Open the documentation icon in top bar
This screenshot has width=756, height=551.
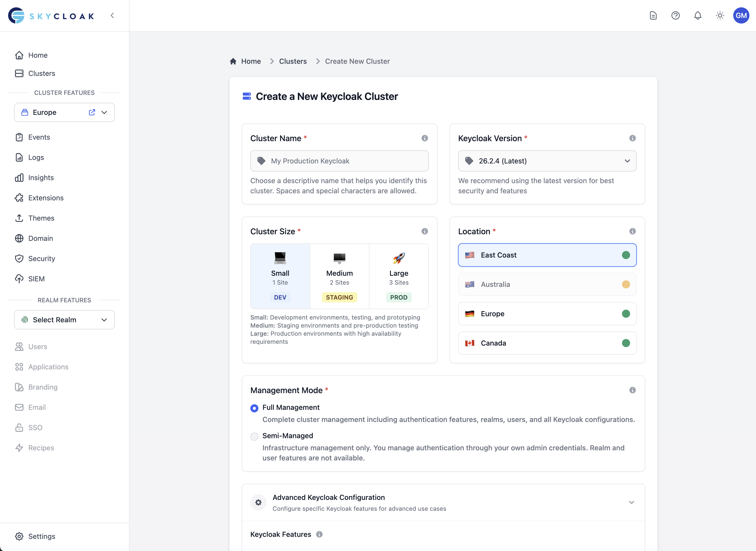[653, 15]
